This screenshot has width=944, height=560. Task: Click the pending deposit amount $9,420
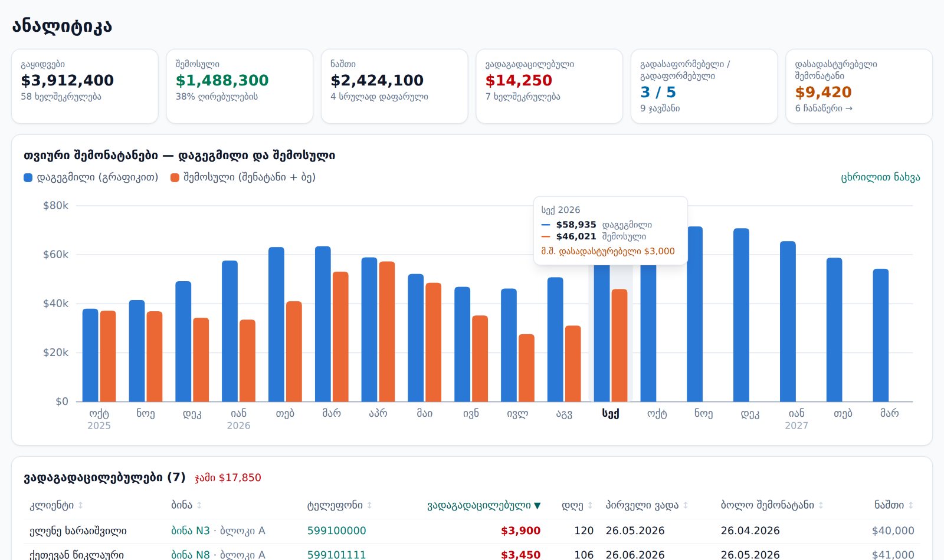(823, 92)
